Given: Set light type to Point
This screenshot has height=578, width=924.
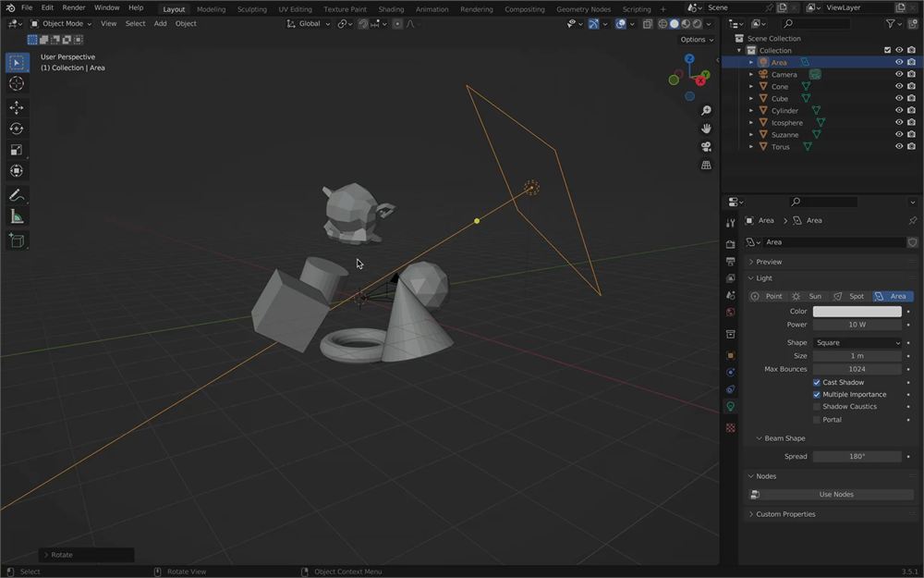Looking at the screenshot, I should pos(767,297).
